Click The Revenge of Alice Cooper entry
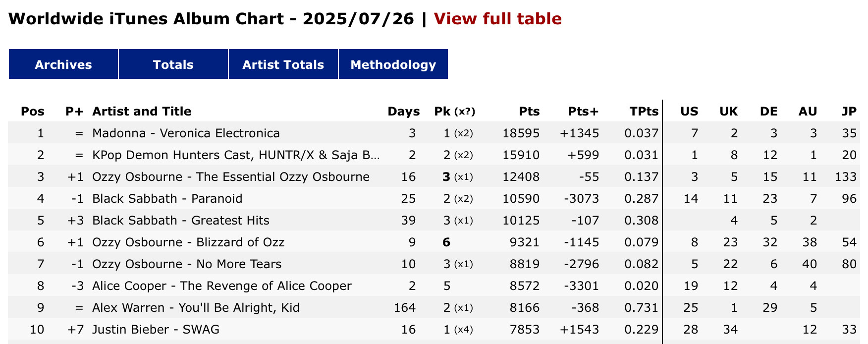 [x=222, y=286]
